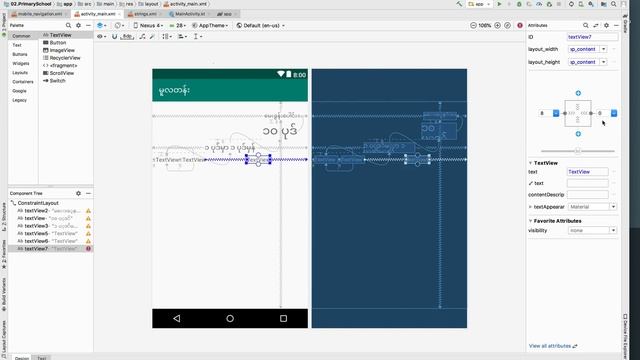This screenshot has height=360, width=640.
Task: Zoom out the design surface
Action: 473,25
